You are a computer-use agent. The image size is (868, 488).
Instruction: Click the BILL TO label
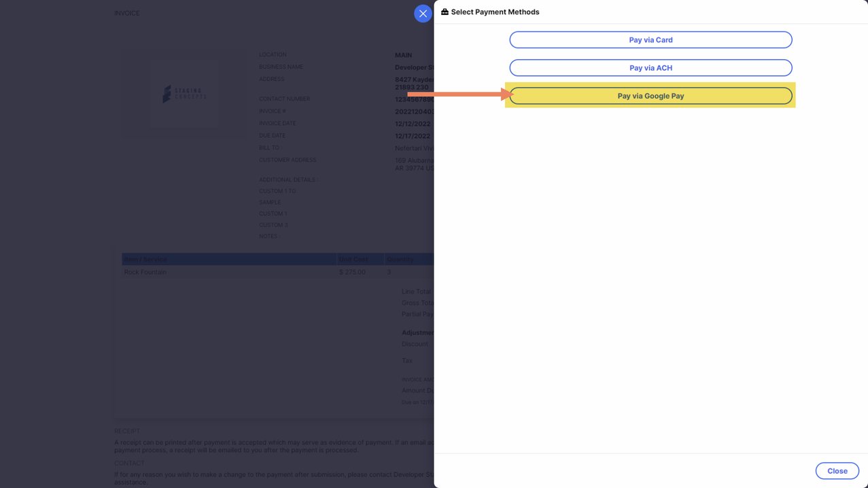(x=270, y=147)
